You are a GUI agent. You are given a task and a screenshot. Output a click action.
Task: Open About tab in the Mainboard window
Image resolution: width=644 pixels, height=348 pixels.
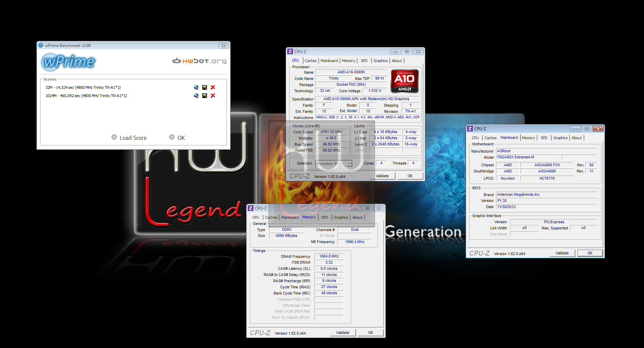coord(577,138)
